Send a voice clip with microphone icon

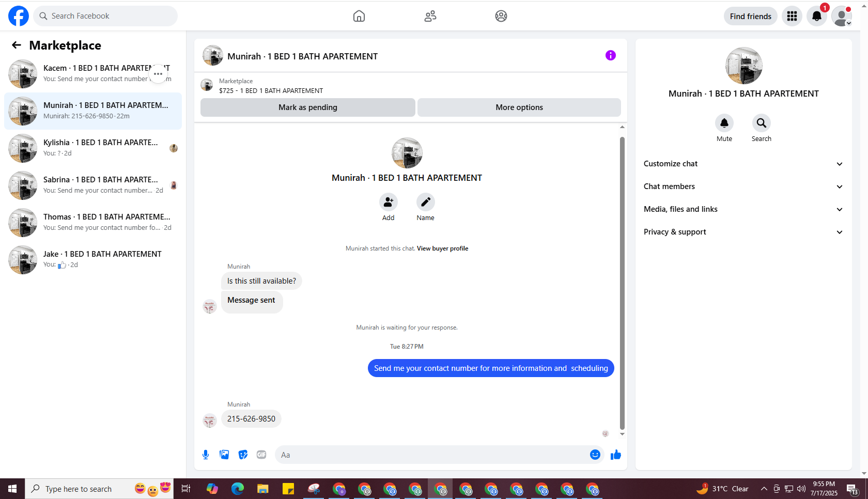click(206, 455)
